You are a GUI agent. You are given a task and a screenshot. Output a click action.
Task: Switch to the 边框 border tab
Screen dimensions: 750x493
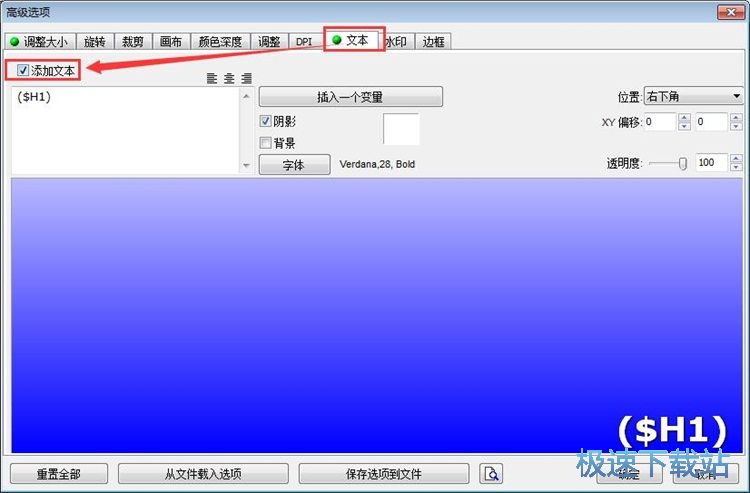pyautogui.click(x=433, y=42)
